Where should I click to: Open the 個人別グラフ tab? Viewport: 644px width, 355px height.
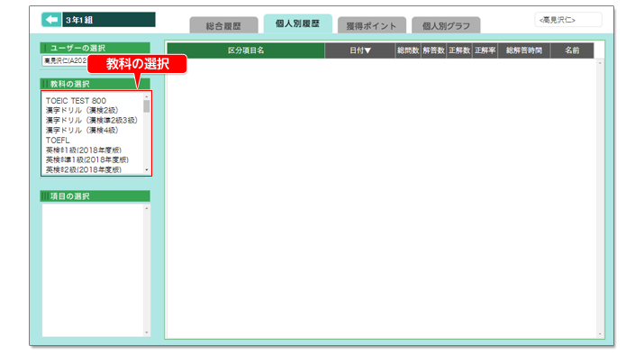pyautogui.click(x=446, y=25)
